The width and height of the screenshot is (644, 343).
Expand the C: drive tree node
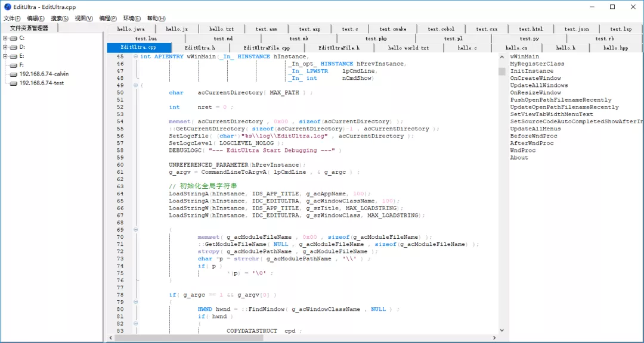5,38
